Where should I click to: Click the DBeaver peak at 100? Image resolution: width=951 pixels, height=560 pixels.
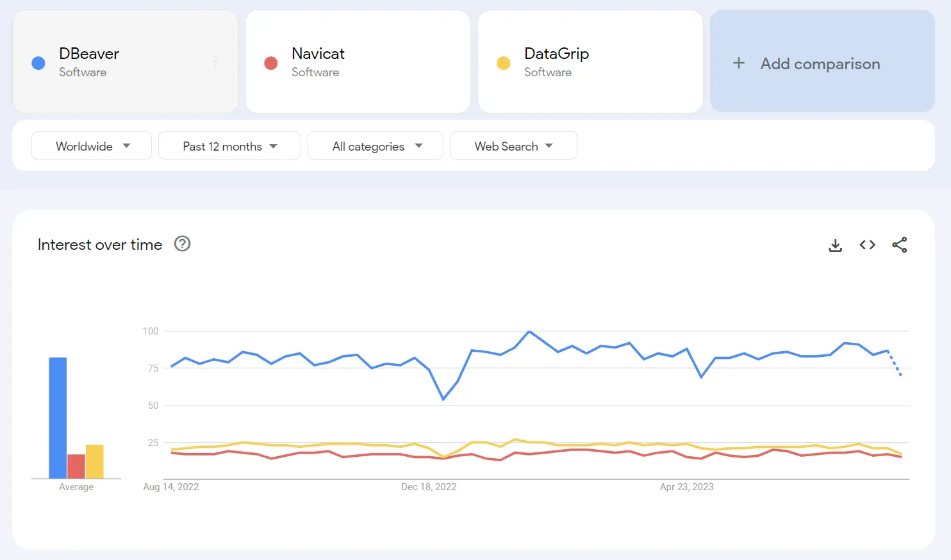529,331
